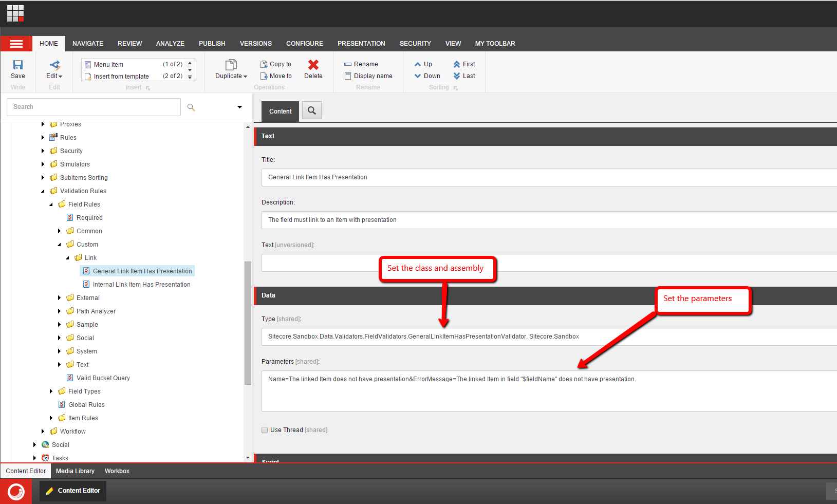Enable the Use Thread checkbox
Image resolution: width=837 pixels, height=504 pixels.
[x=265, y=430]
